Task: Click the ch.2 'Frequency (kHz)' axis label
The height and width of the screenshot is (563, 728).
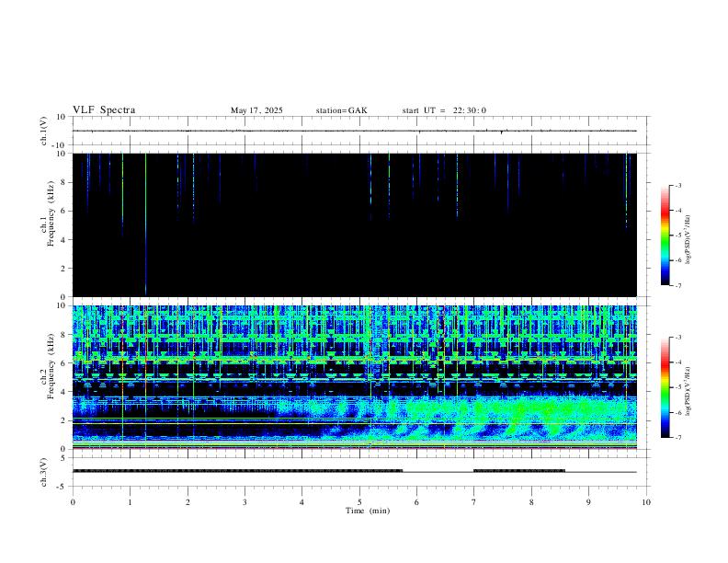Action: (51, 366)
